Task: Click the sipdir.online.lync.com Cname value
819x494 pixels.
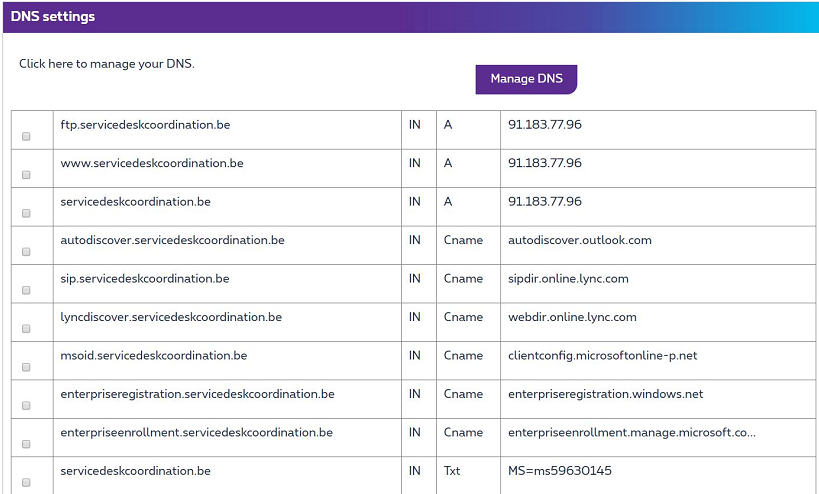Action: (x=568, y=279)
